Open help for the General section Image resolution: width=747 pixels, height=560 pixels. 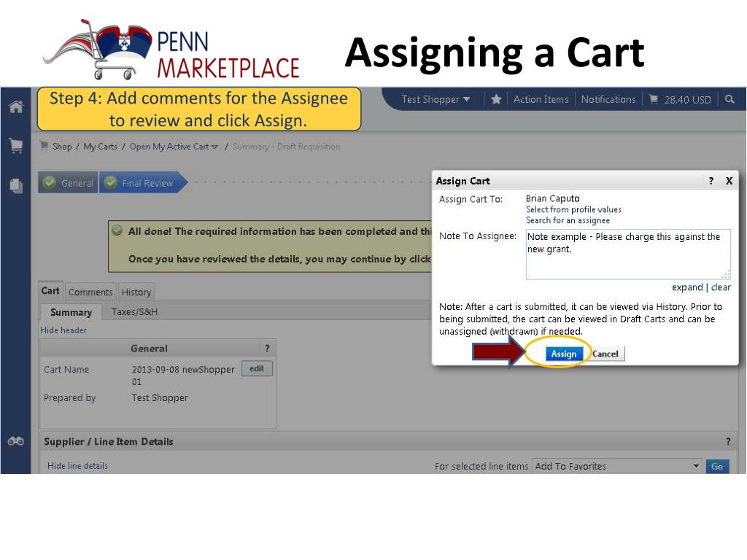click(267, 349)
